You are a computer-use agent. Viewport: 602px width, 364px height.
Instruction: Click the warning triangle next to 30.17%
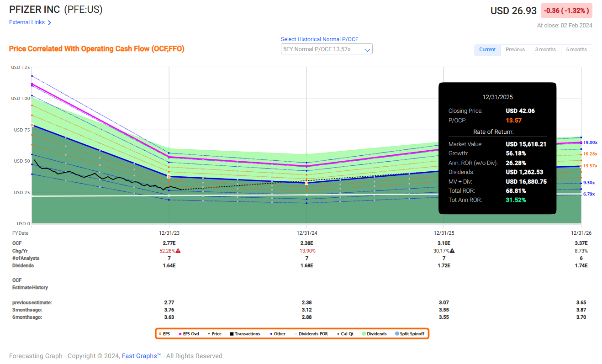452,251
